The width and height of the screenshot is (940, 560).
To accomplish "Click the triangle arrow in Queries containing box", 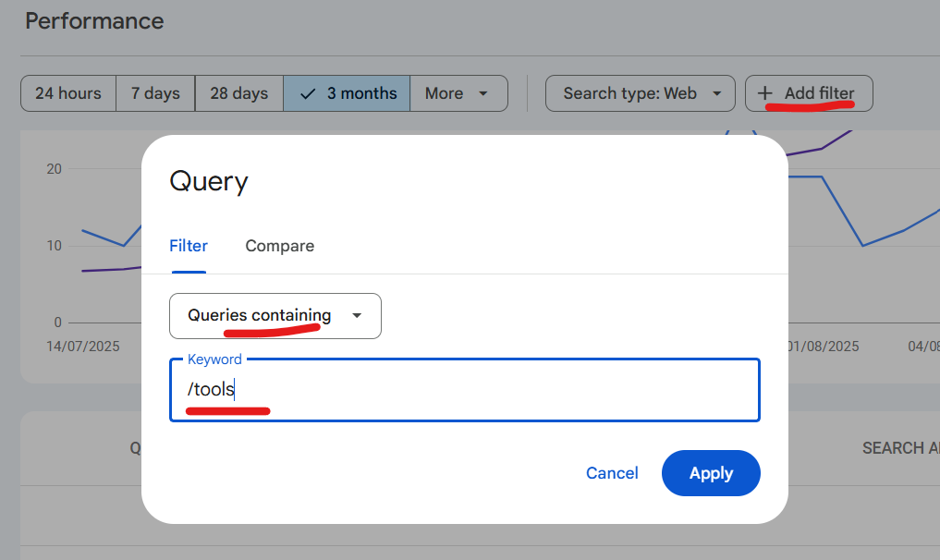I will point(358,316).
